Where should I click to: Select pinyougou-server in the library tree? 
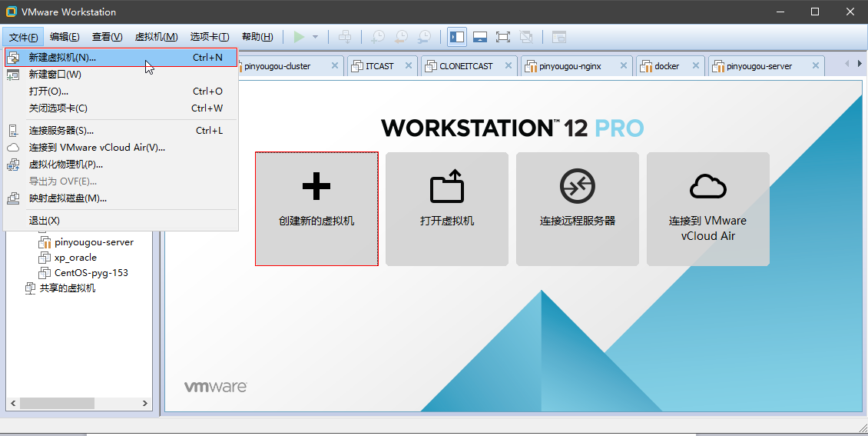(x=94, y=242)
